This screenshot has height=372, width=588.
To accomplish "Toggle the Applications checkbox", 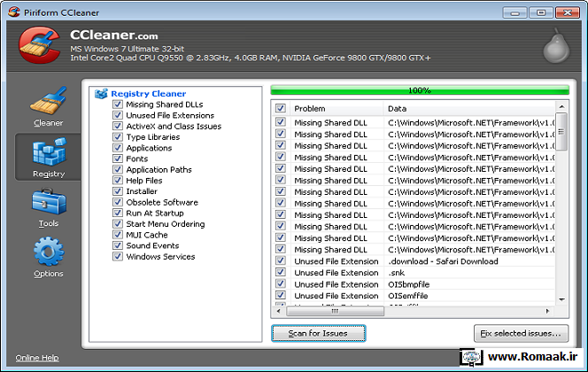I will pyautogui.click(x=118, y=147).
